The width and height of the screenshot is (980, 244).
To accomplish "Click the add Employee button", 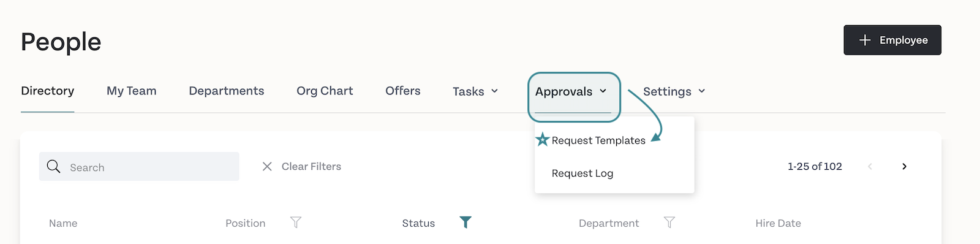I will click(892, 40).
